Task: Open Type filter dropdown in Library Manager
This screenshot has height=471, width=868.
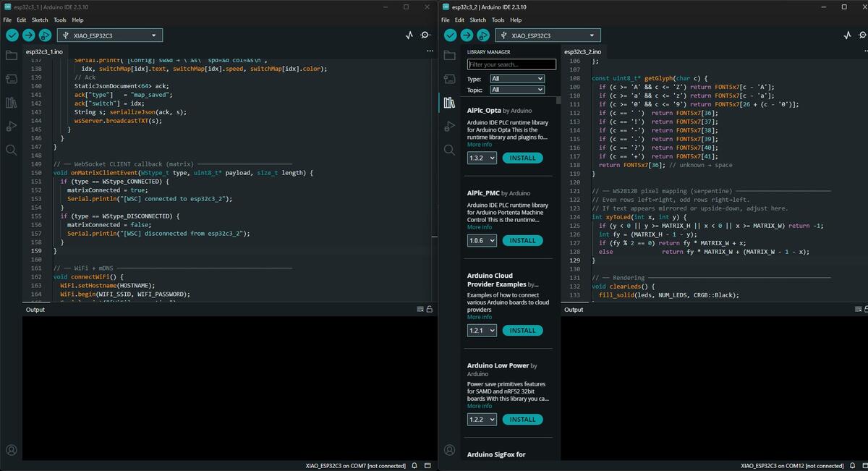Action: point(517,79)
